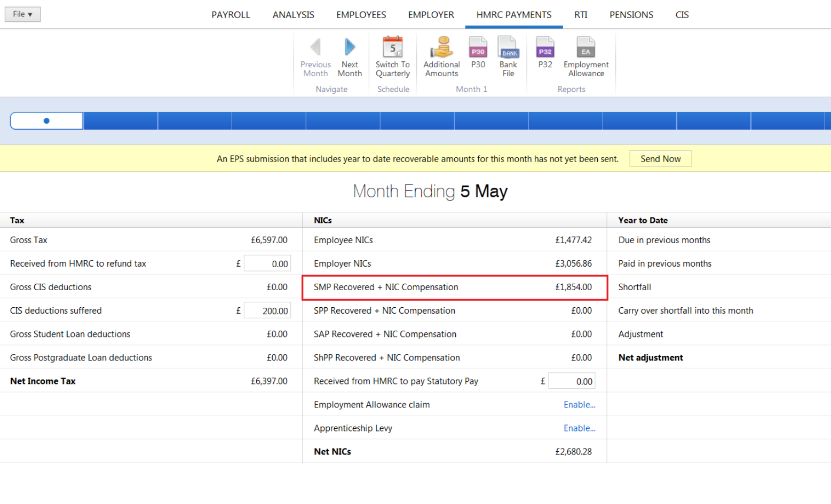Select SPP Recovered + NIC Compensation row
Screen dimensions: 831x504
coord(455,310)
